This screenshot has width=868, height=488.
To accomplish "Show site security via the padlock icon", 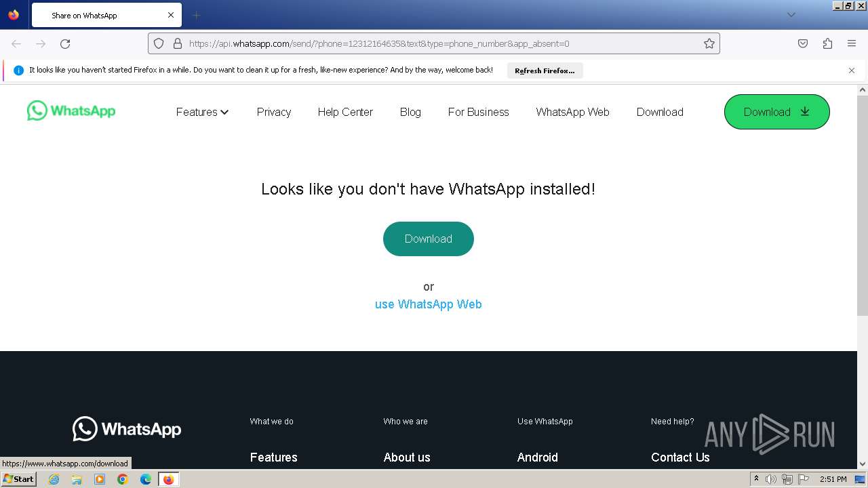I will (178, 43).
